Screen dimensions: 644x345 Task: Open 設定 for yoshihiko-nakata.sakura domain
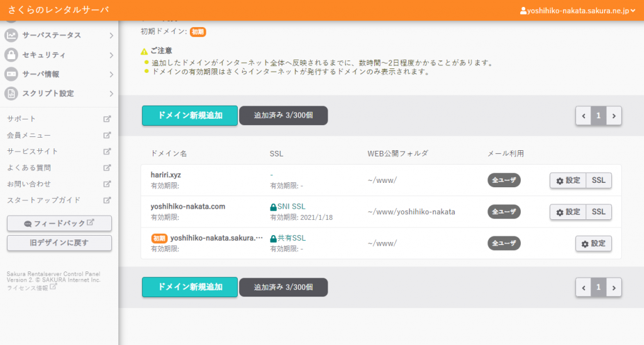click(594, 243)
